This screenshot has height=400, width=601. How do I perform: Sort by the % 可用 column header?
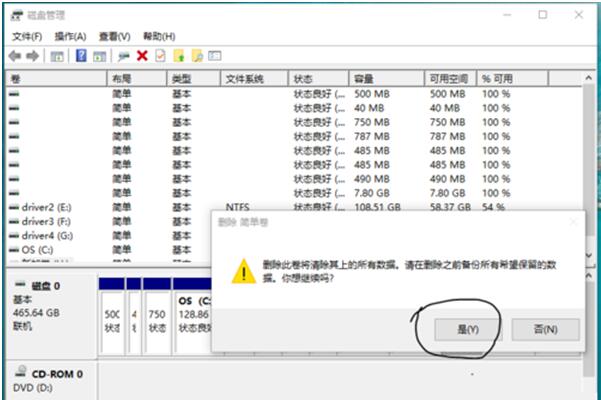[x=512, y=79]
